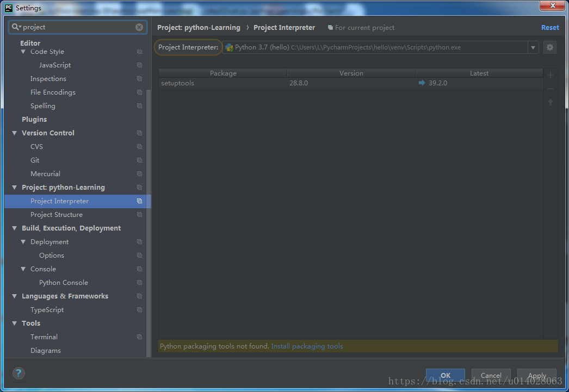Open the Spelling settings entry
This screenshot has height=392, width=569.
point(43,106)
